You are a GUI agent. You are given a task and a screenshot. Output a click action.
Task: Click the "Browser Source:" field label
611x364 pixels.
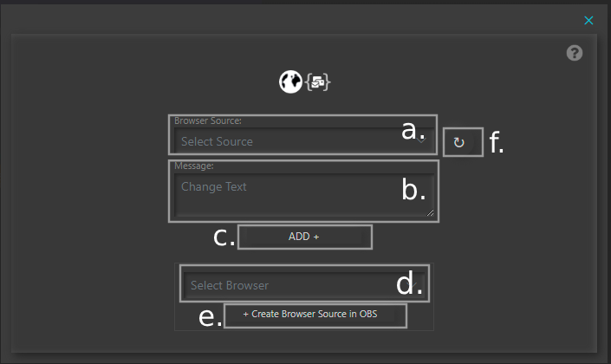click(207, 120)
